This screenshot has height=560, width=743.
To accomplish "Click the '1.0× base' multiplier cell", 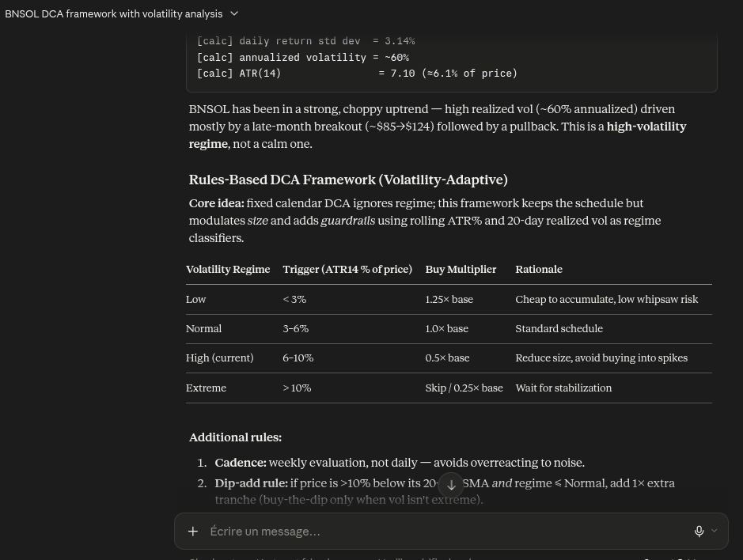I will (447, 329).
